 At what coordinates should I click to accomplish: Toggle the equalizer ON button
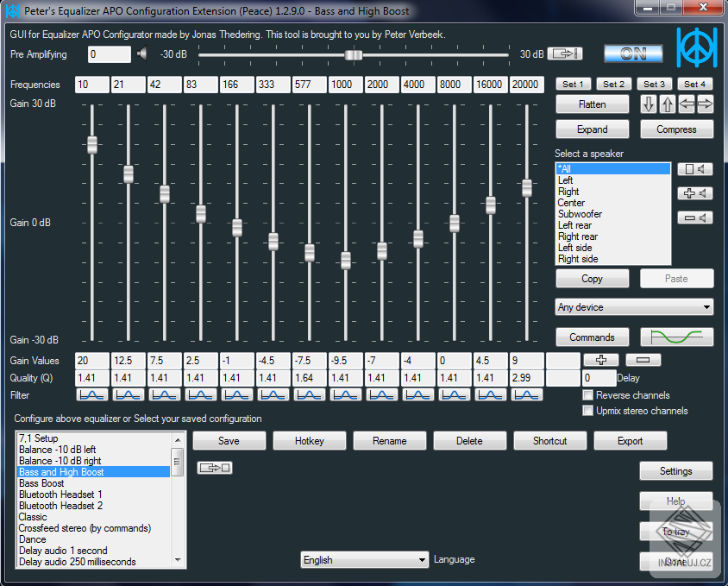(633, 54)
